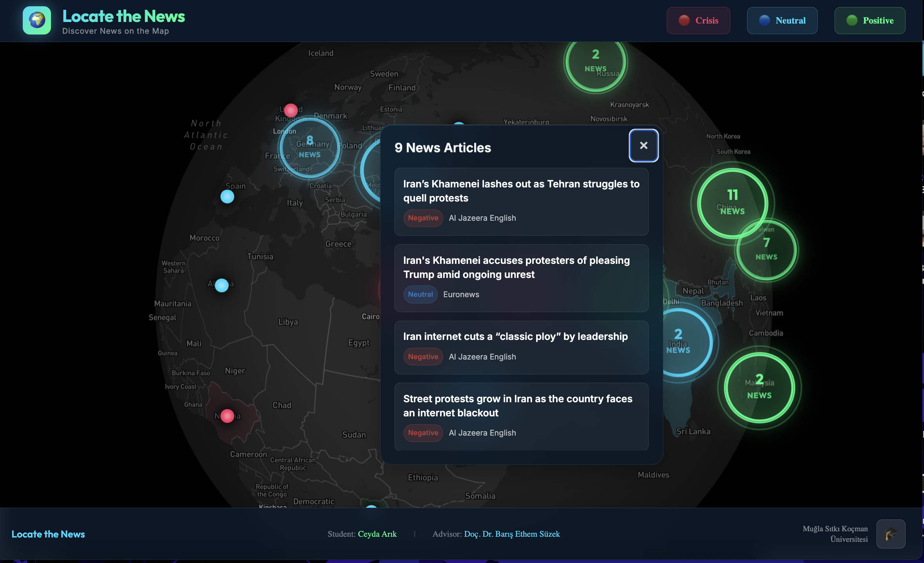
Task: Open the Street protests grow in Iran article
Action: [x=521, y=417]
